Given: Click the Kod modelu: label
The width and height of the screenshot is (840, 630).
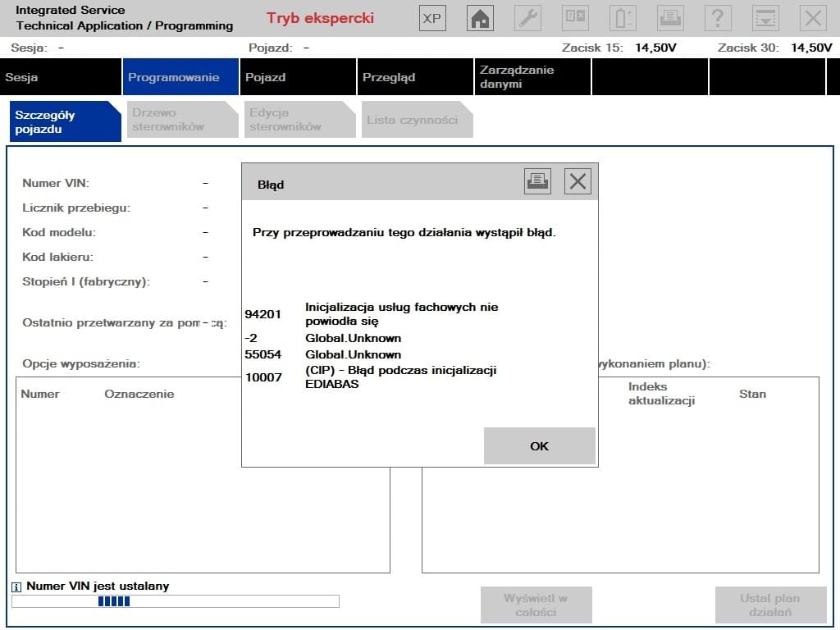Looking at the screenshot, I should 59,232.
